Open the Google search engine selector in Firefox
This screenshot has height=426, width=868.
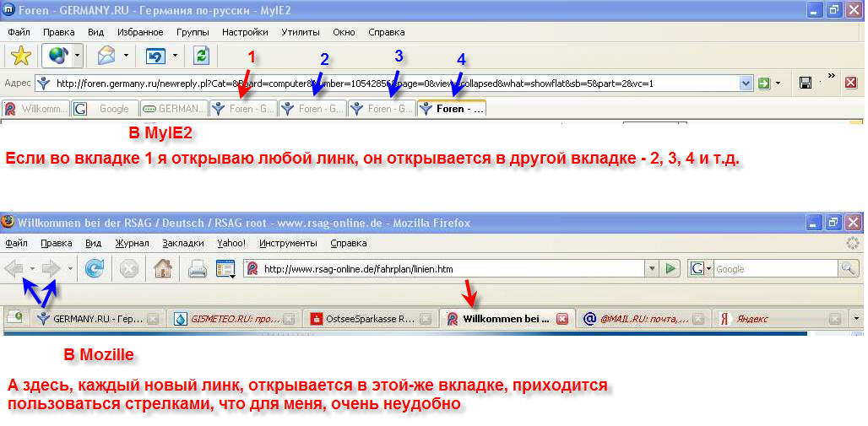click(701, 269)
